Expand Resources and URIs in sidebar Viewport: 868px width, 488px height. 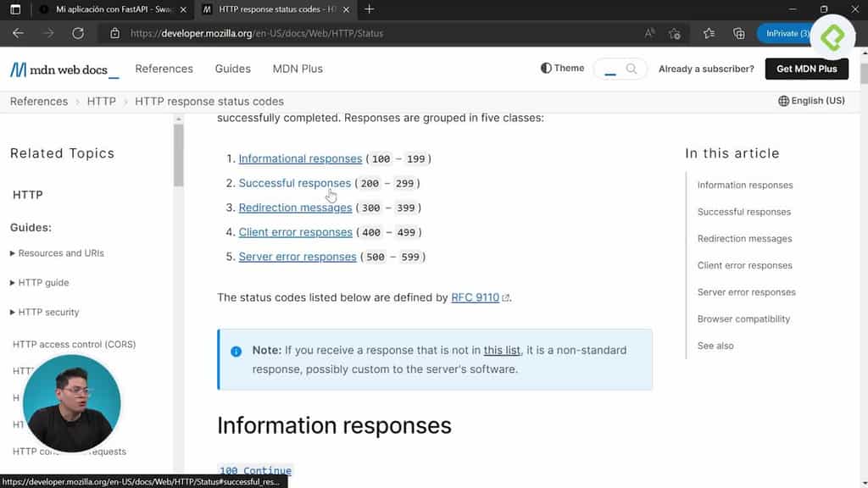pos(56,253)
